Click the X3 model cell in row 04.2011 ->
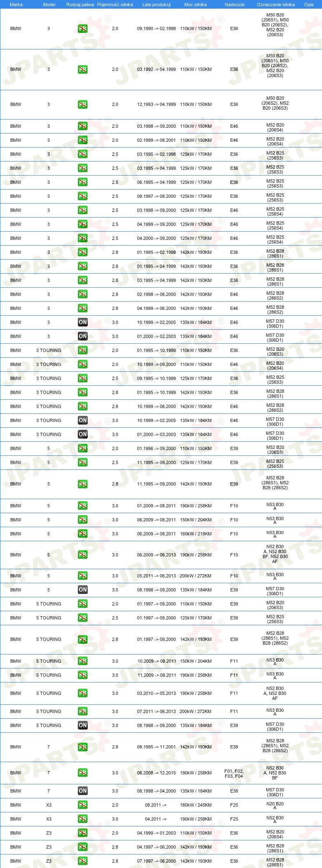 pos(49,819)
